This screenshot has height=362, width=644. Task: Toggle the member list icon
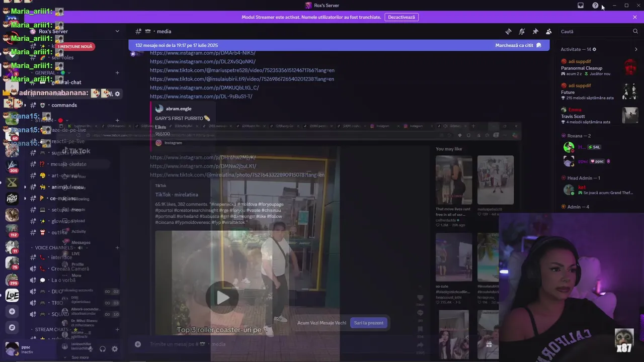(x=549, y=31)
